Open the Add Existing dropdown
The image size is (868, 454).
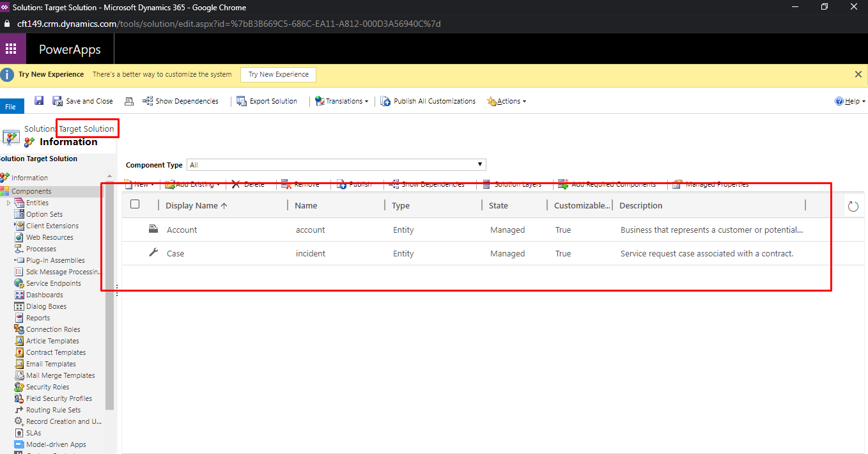(192, 184)
